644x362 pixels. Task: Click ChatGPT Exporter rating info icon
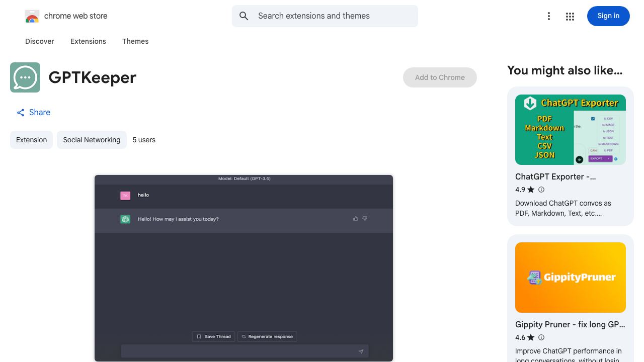(x=541, y=190)
